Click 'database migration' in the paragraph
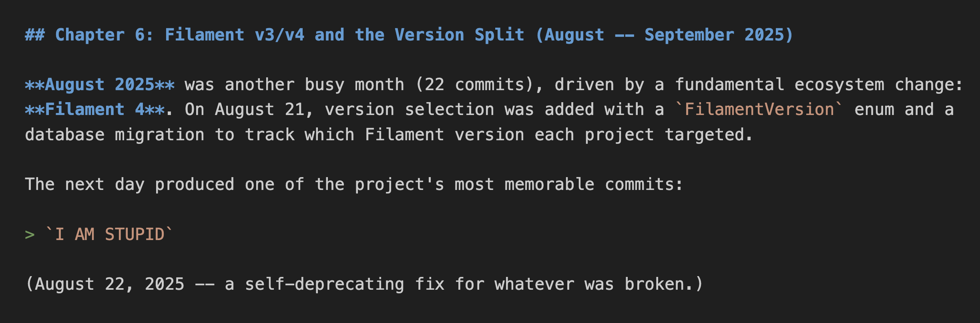The image size is (980, 323). point(114,135)
